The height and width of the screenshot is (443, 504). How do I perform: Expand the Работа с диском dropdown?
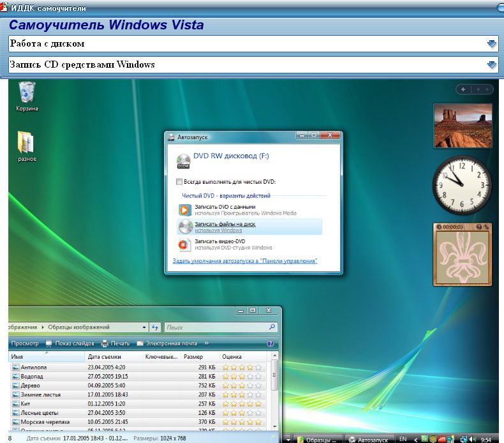click(491, 44)
